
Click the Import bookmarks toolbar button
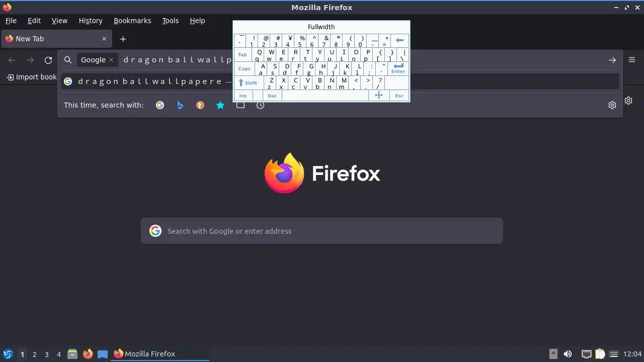(31, 77)
